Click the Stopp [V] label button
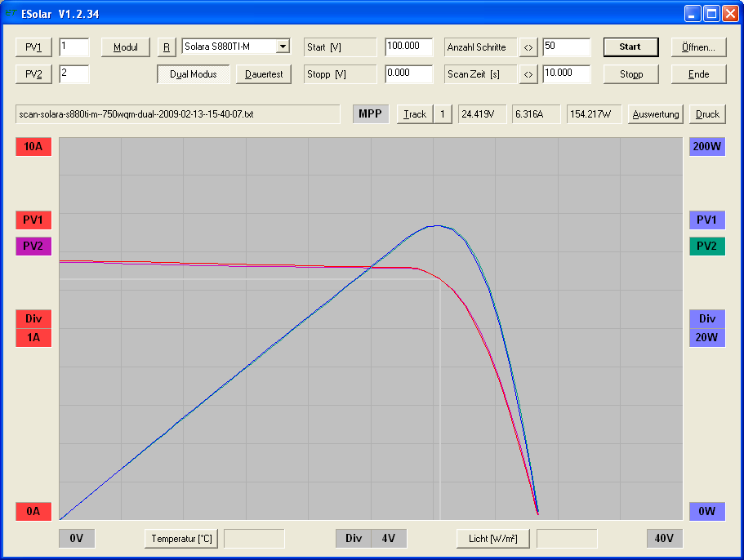Viewport: 744px width, 560px height. pos(340,74)
